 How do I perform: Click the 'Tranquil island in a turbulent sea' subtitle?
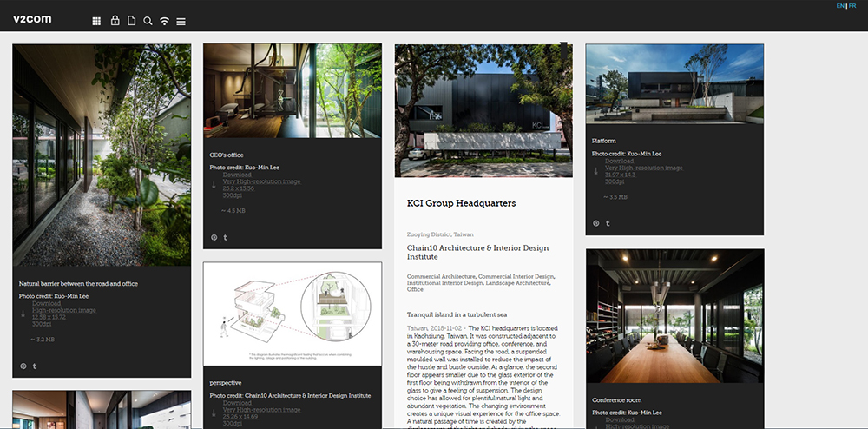[x=457, y=315]
